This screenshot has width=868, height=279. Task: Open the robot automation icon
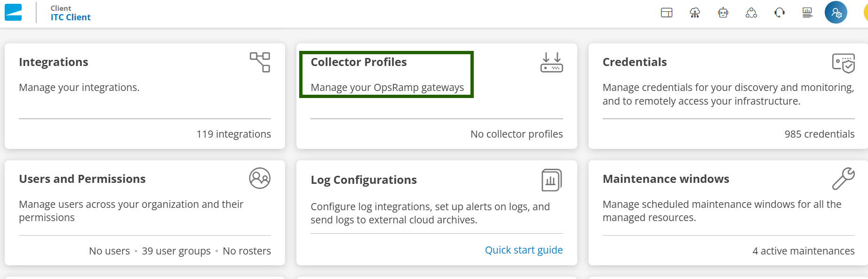(x=723, y=13)
